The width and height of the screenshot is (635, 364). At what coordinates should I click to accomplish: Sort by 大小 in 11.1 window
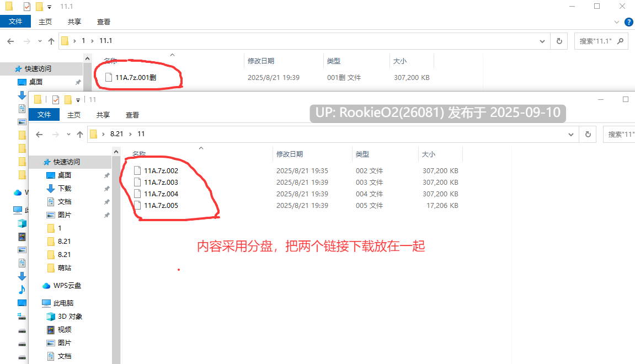point(400,61)
